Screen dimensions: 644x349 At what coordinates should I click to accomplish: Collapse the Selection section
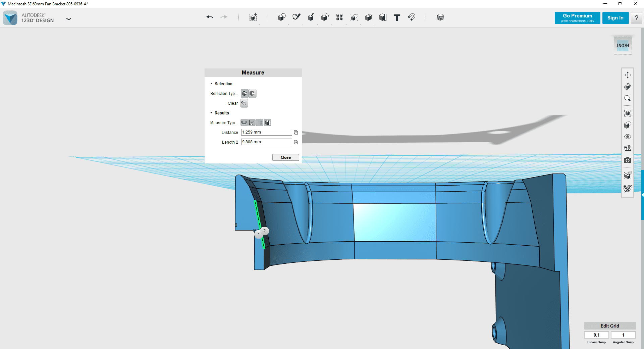point(211,84)
